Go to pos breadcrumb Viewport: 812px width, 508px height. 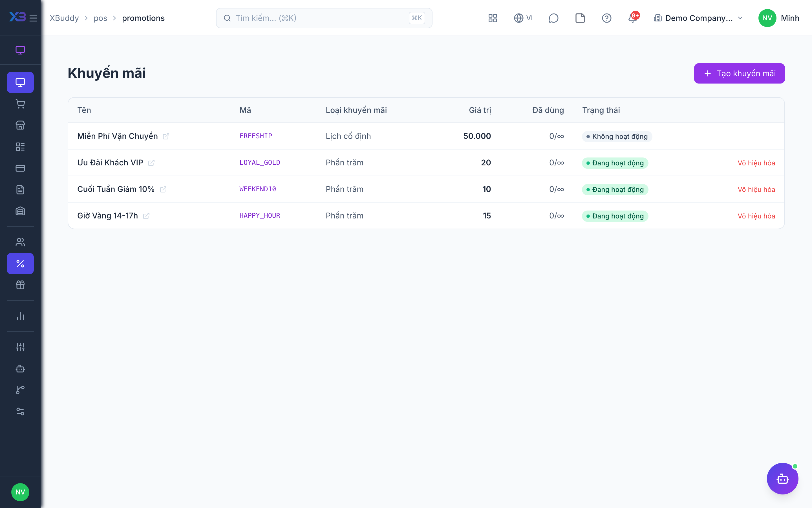point(100,18)
